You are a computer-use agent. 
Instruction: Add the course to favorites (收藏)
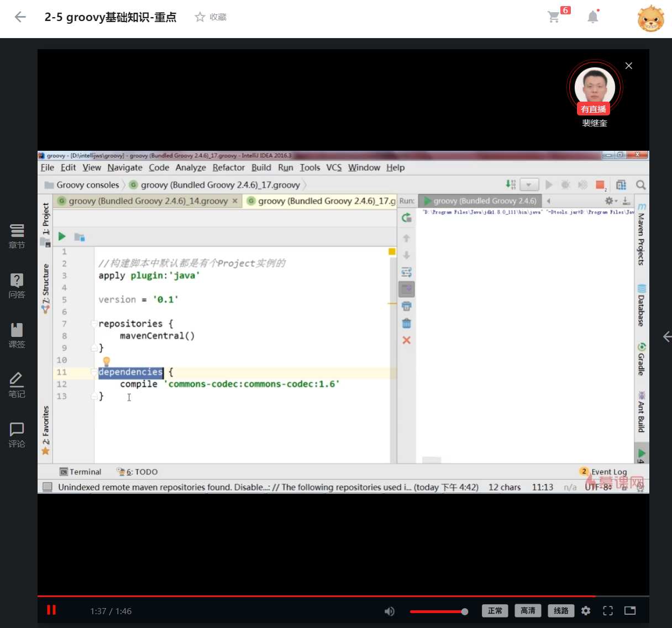[211, 17]
